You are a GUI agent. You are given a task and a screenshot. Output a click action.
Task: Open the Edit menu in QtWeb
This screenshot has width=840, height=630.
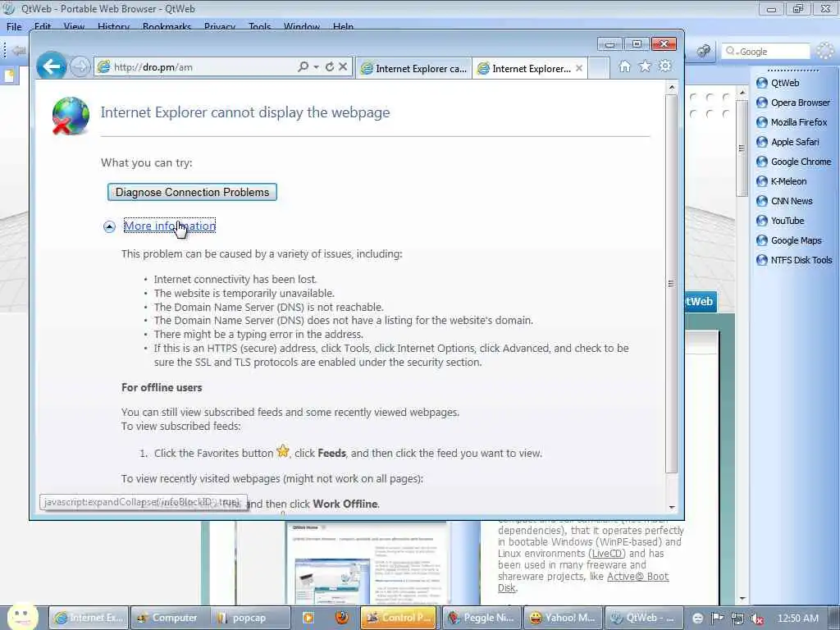click(x=43, y=27)
